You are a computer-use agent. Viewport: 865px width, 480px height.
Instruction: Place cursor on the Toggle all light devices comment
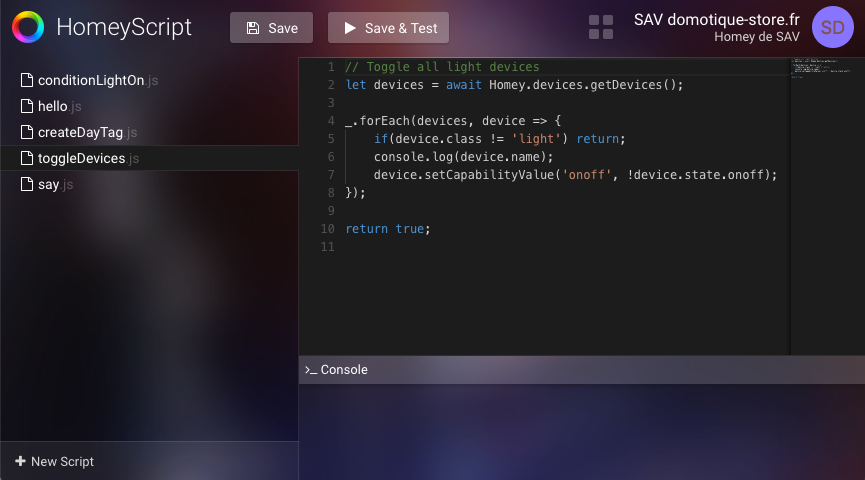pos(442,67)
